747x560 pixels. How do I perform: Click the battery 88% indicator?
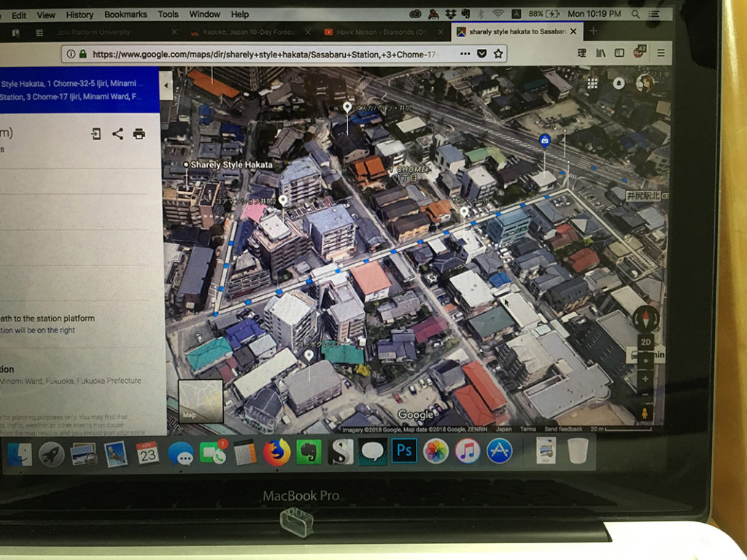pos(544,14)
